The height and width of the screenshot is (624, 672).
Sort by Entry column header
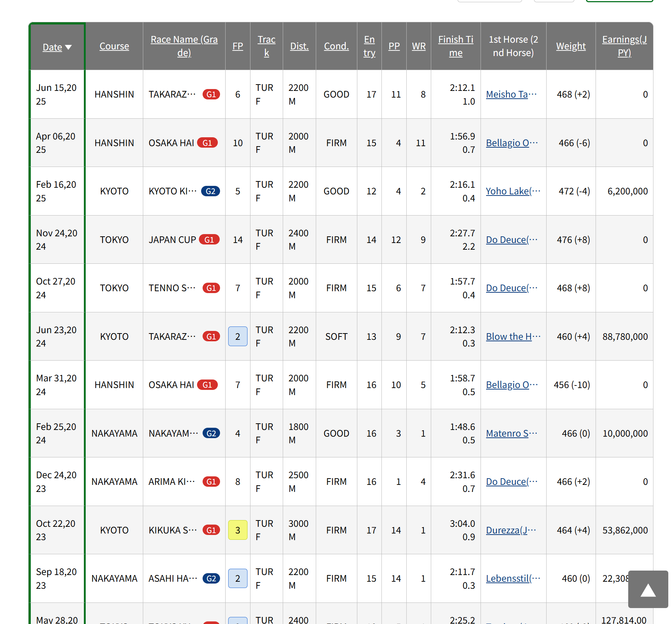click(x=369, y=46)
